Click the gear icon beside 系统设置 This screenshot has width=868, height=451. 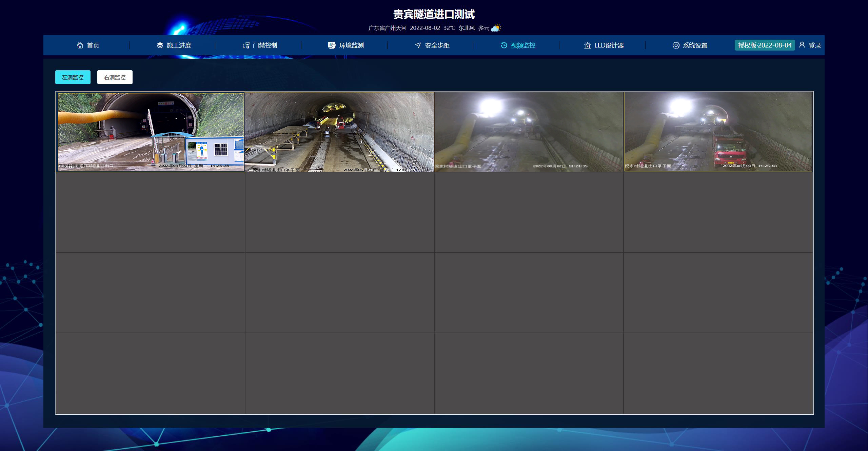click(676, 45)
